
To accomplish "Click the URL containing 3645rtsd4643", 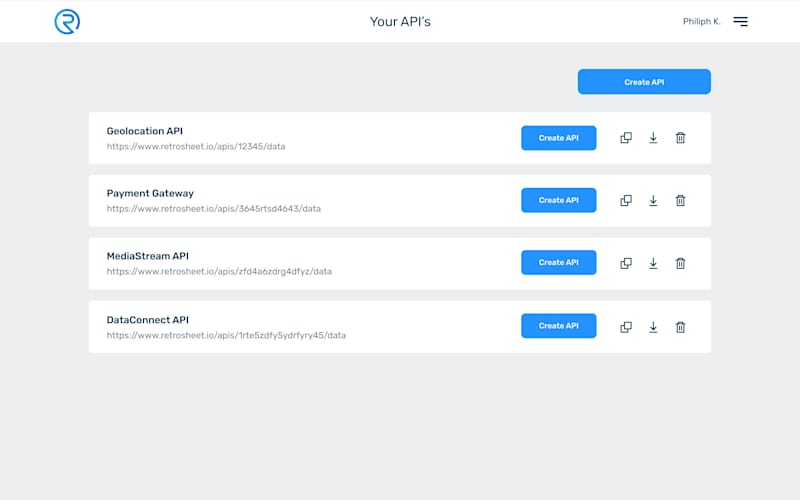I will (214, 209).
